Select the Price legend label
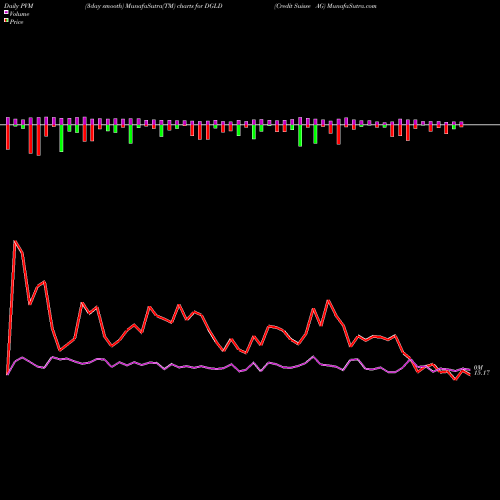The height and width of the screenshot is (500, 500). pyautogui.click(x=16, y=22)
